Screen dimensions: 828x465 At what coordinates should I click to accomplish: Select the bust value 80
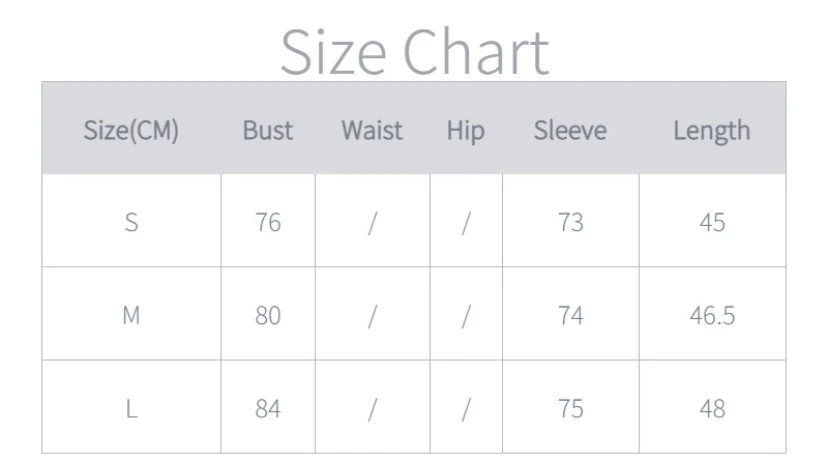click(268, 315)
